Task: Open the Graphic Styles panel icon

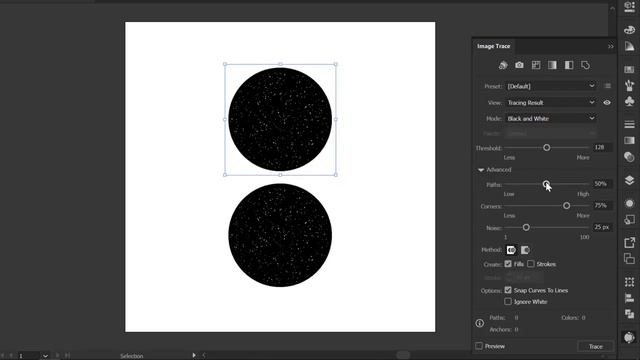Action: (629, 220)
